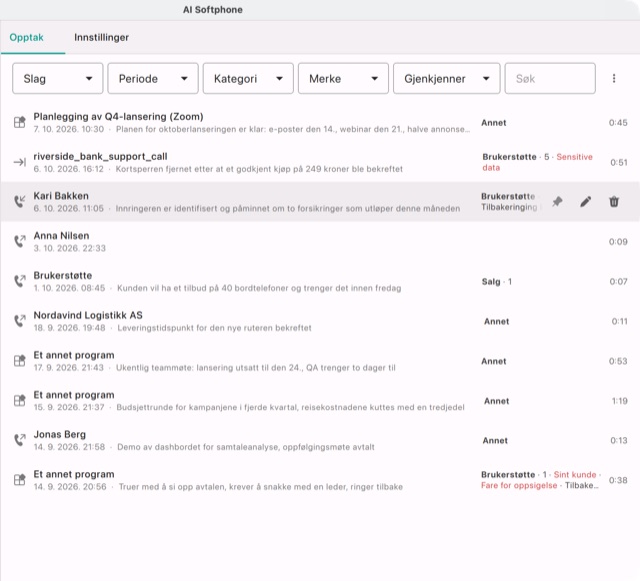This screenshot has width=640, height=581.
Task: Click the 1:19 duration value
Action: click(620, 401)
